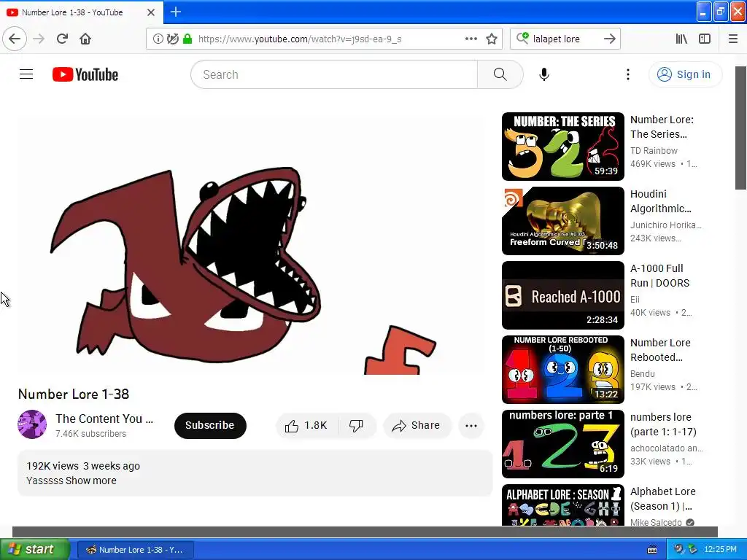Click the Junichiro Horika channel name
The height and width of the screenshot is (560, 747).
pyautogui.click(x=665, y=225)
